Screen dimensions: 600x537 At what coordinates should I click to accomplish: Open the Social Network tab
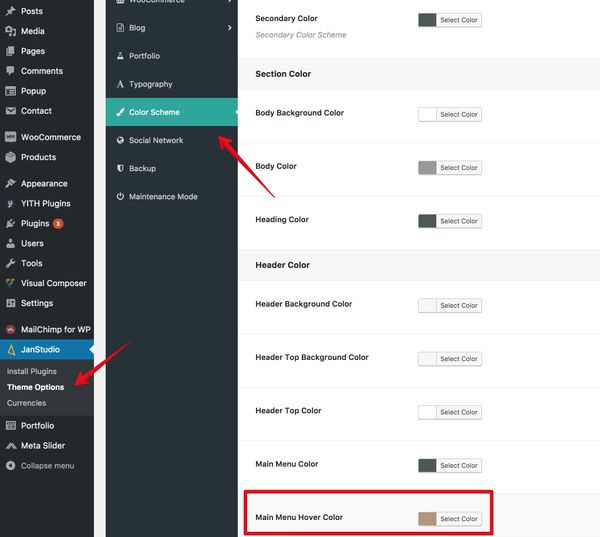coord(171,140)
